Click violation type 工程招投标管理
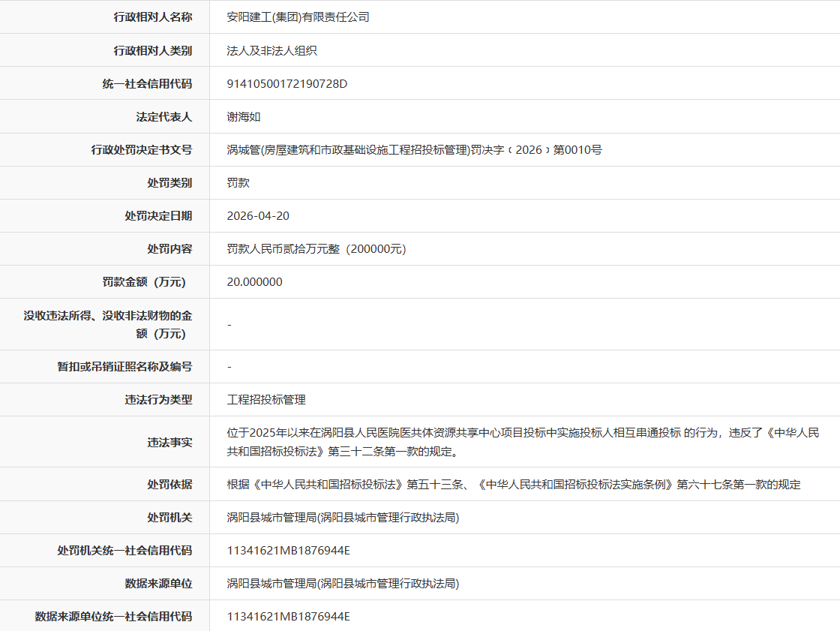 266,400
